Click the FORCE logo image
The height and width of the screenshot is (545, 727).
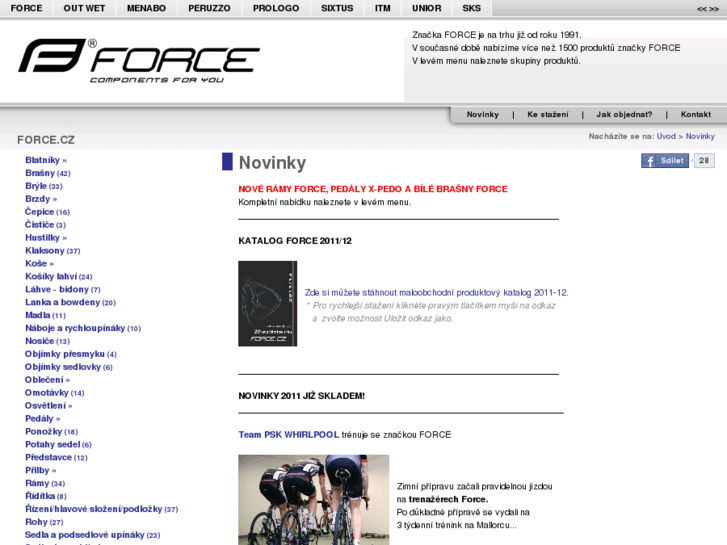click(x=139, y=61)
